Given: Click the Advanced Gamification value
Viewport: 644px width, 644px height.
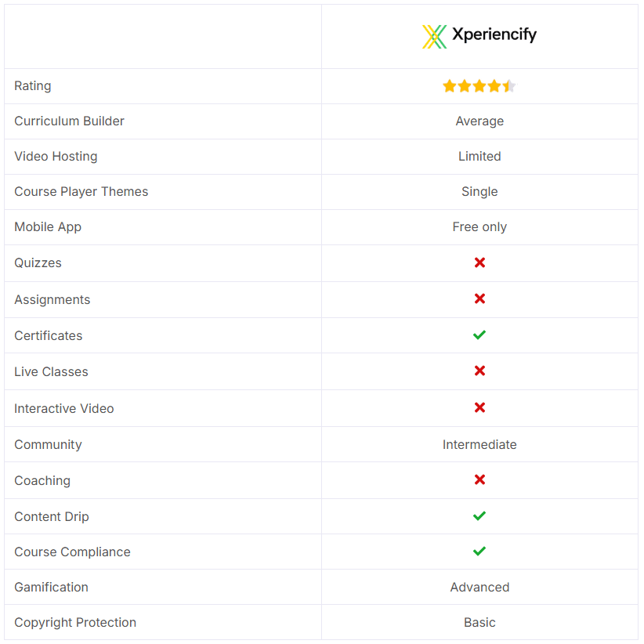Looking at the screenshot, I should coord(479,588).
